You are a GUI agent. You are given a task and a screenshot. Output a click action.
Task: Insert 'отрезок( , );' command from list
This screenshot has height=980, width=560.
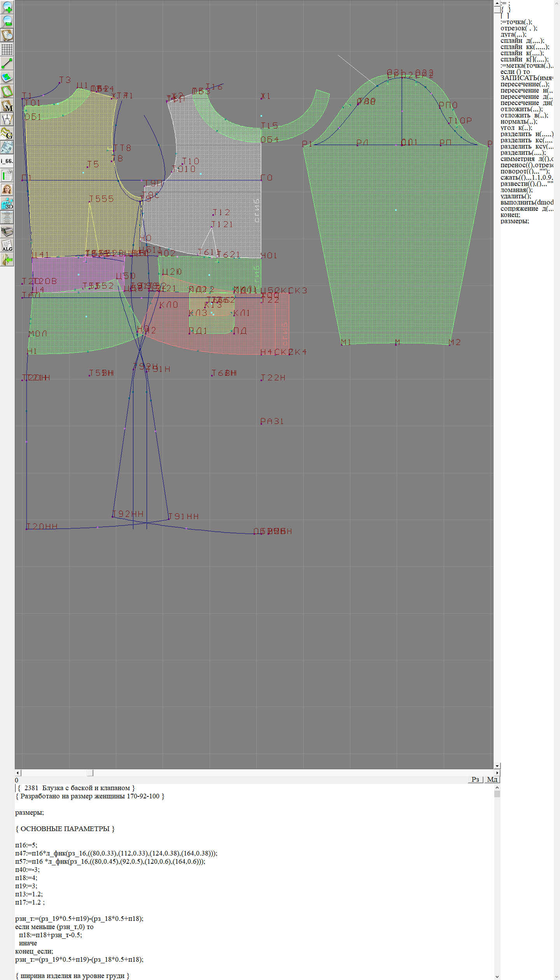coord(519,28)
